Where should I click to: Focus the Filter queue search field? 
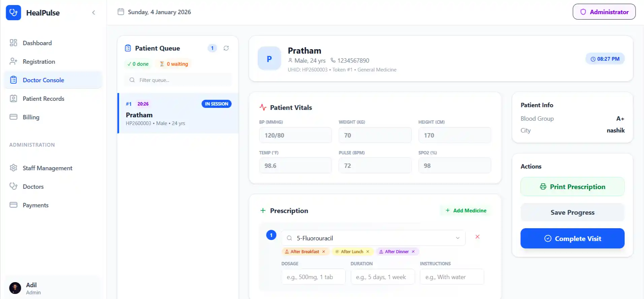(182, 80)
